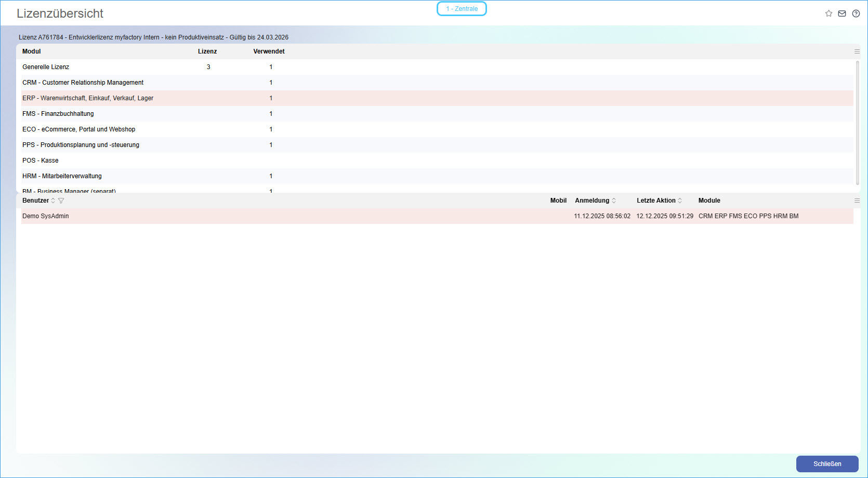The width and height of the screenshot is (868, 478).
Task: Click used count link for HRM row
Action: 271,176
